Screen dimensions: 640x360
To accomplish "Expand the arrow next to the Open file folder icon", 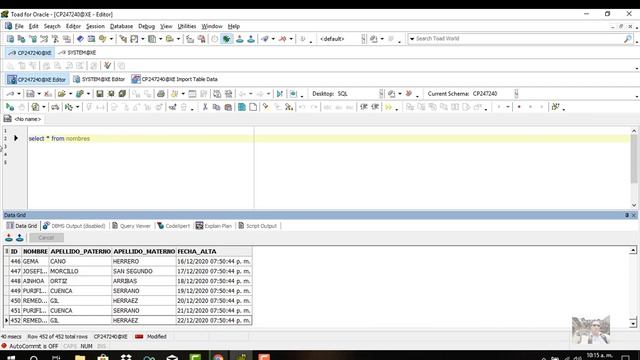I will [70, 94].
